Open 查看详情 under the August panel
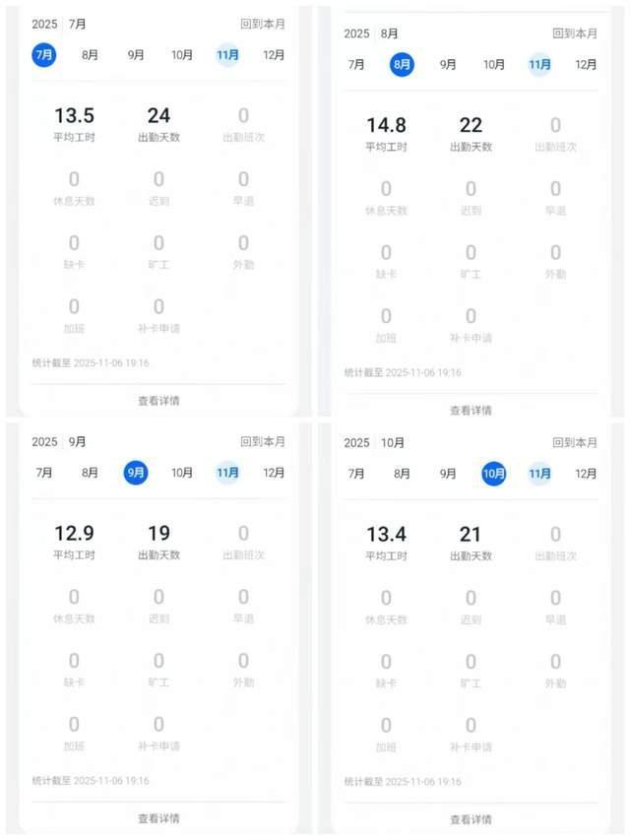630x840 pixels. 471,410
